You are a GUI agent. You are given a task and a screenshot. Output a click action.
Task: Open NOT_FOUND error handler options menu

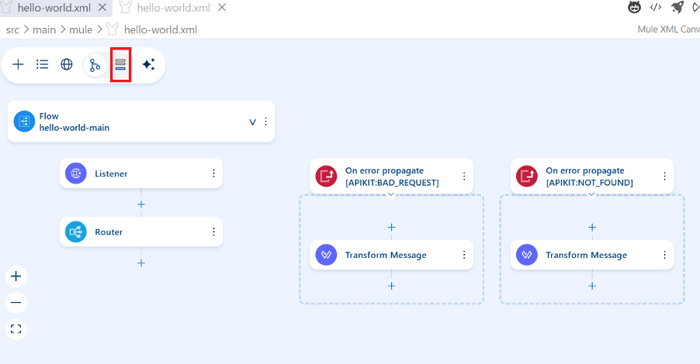pos(665,176)
